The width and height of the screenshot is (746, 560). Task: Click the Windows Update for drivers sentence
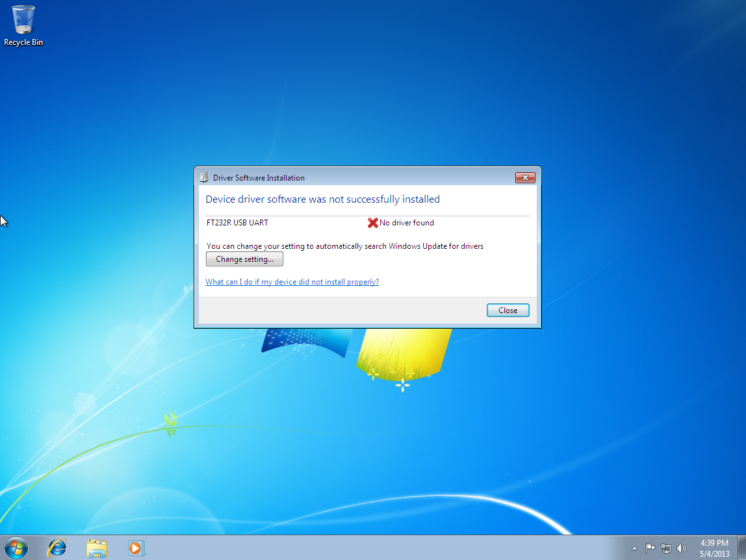[345, 246]
